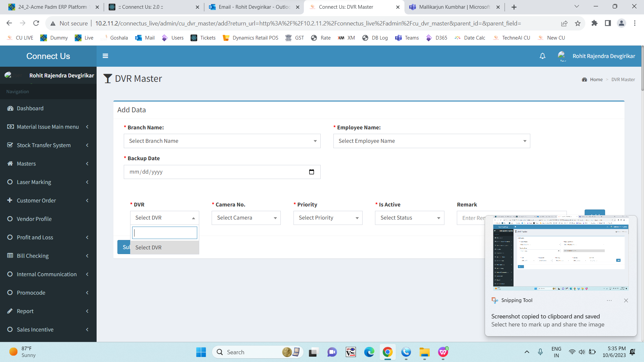Image resolution: width=644 pixels, height=362 pixels.
Task: Expand Customer Order sidebar menu
Action: (x=48, y=200)
